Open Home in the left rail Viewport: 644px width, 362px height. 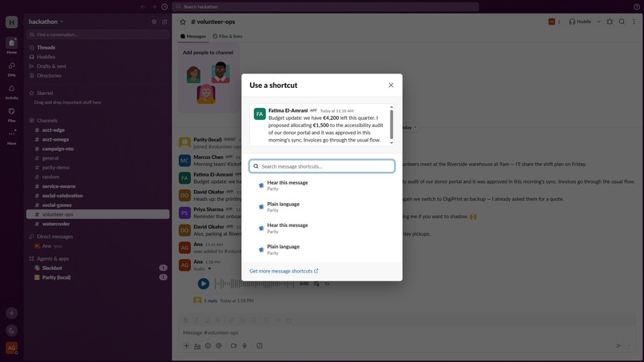11,46
